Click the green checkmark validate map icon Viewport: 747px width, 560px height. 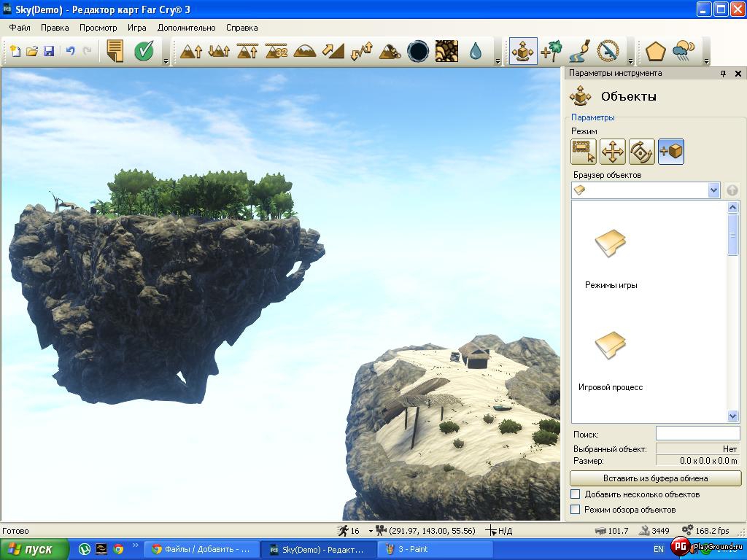[144, 51]
